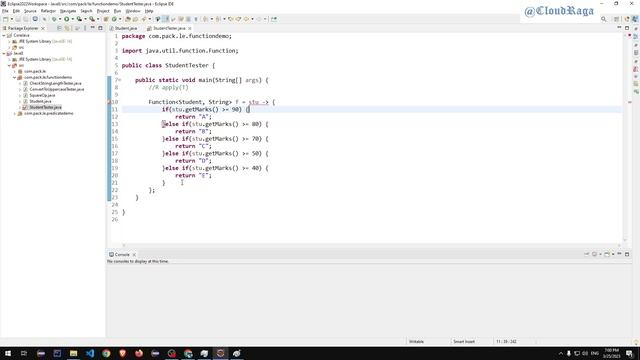Click the Smart Insert status bar field
Image resolution: width=640 pixels, height=360 pixels.
464,341
